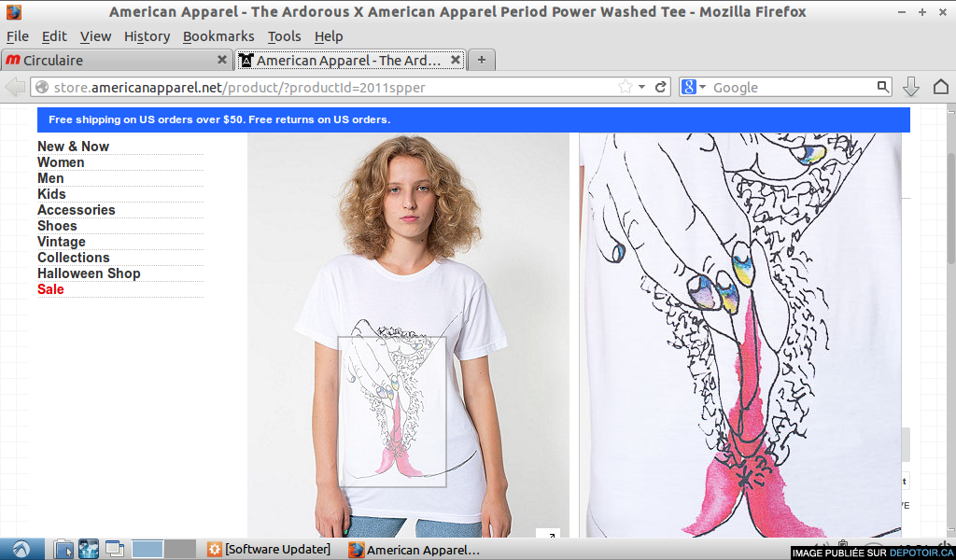Open the Downloads arrow button
The width and height of the screenshot is (956, 560).
pos(911,87)
